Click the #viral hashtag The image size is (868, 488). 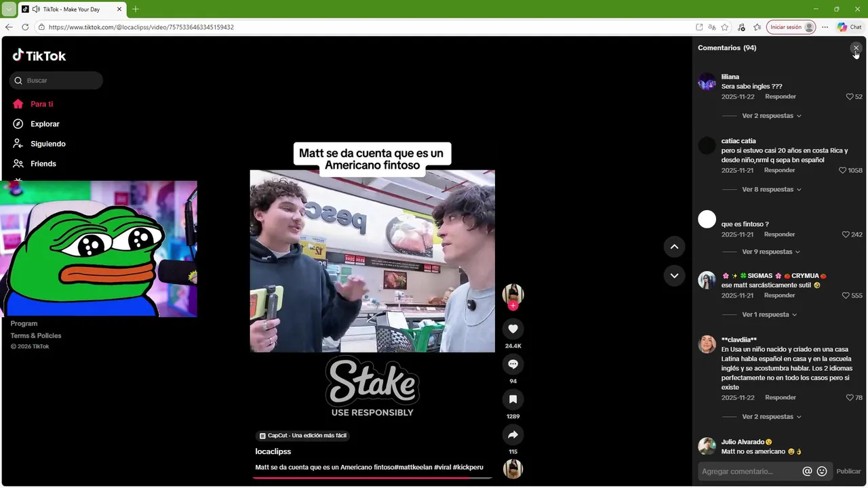click(443, 468)
